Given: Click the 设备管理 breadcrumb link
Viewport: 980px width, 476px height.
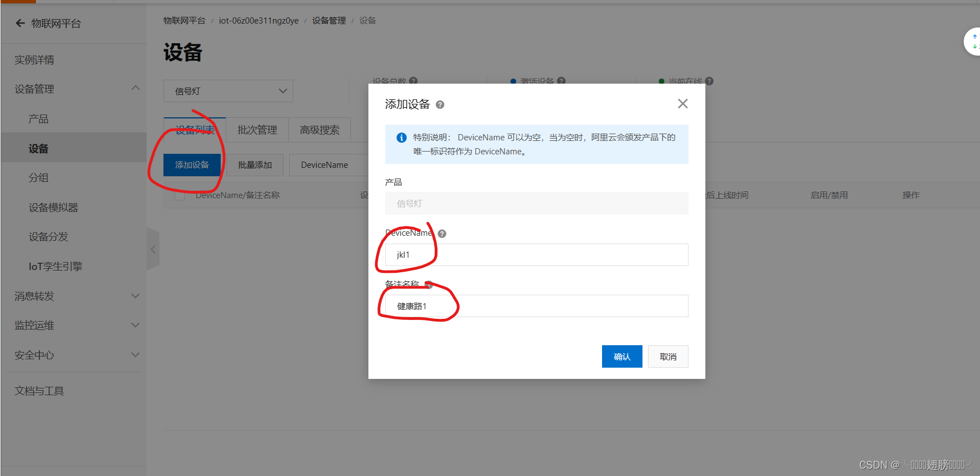Looking at the screenshot, I should point(329,21).
